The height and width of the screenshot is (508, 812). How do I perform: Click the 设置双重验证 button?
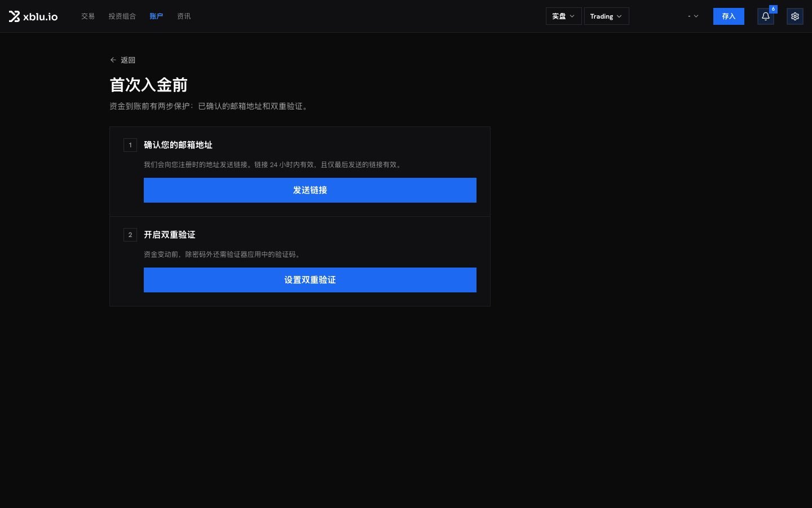click(310, 280)
